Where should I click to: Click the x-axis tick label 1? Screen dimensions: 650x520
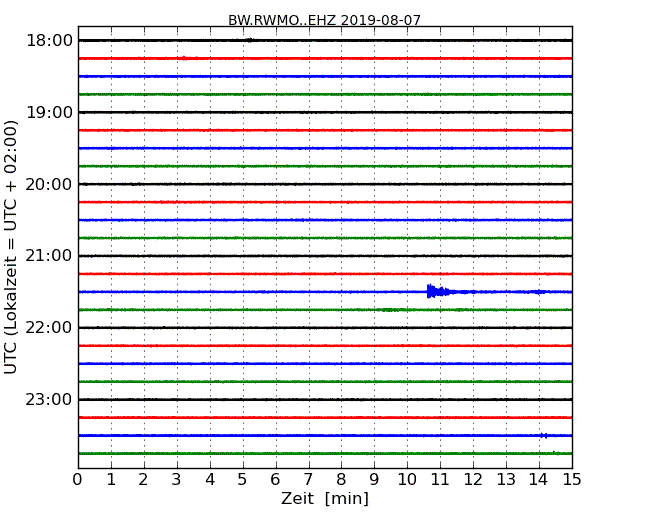tap(111, 480)
